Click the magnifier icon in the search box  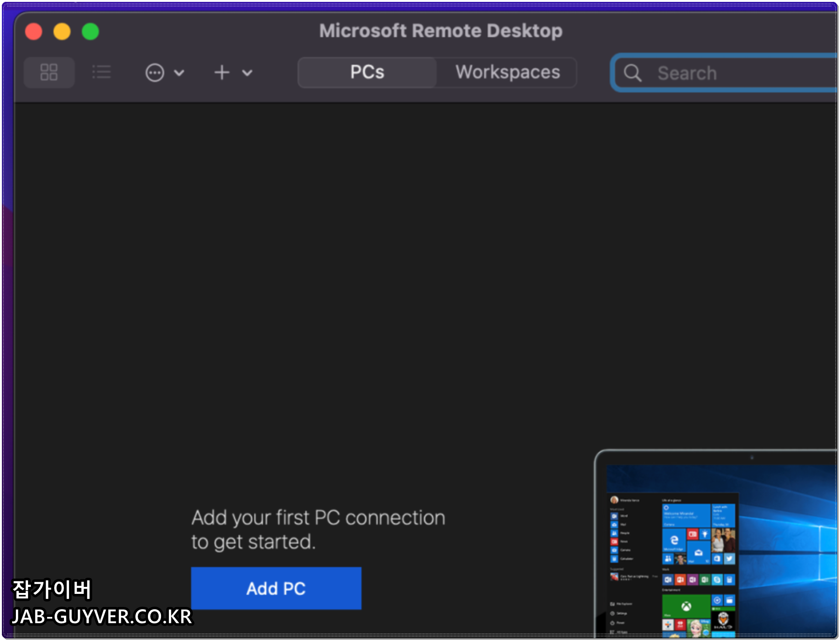[x=633, y=73]
